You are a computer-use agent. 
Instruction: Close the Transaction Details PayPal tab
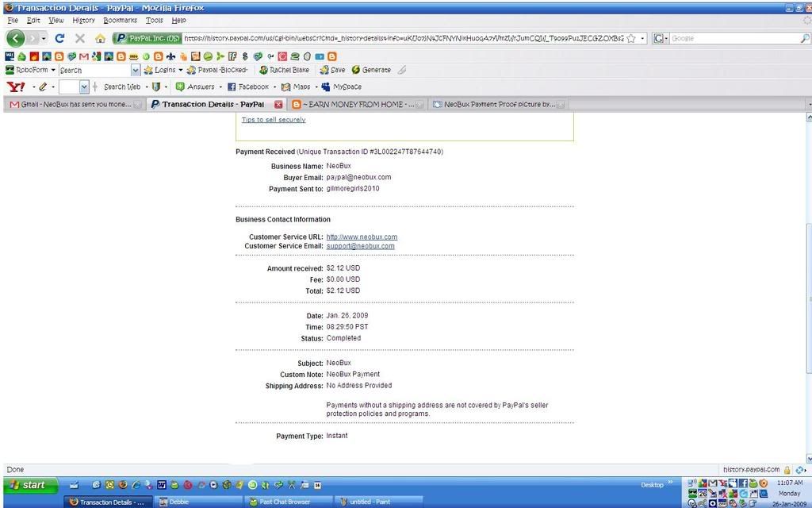278,104
